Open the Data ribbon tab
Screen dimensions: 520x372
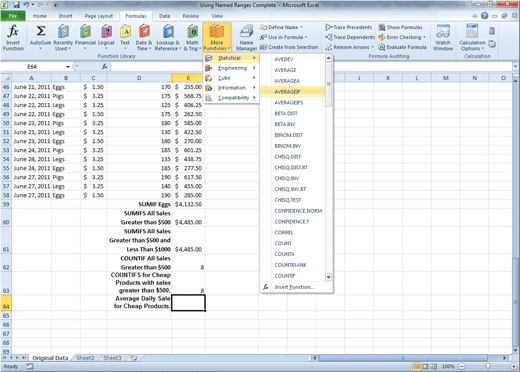164,16
